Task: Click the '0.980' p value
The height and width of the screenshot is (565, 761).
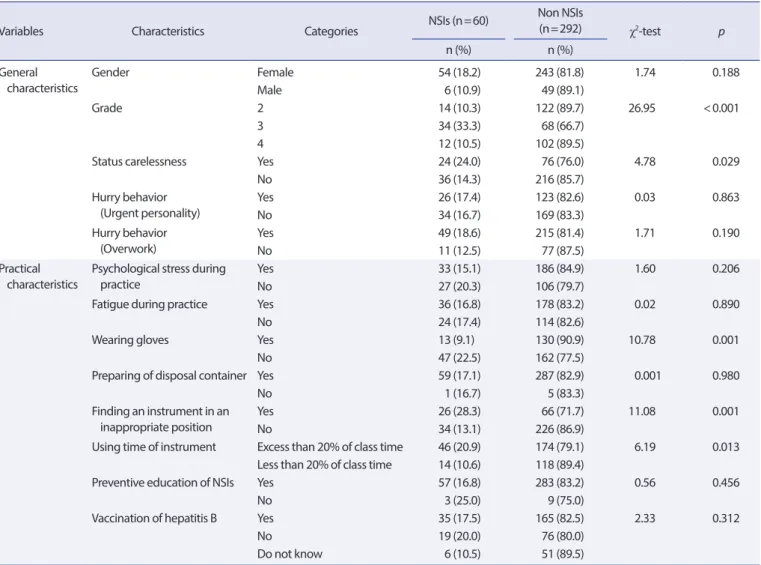Action: (726, 376)
